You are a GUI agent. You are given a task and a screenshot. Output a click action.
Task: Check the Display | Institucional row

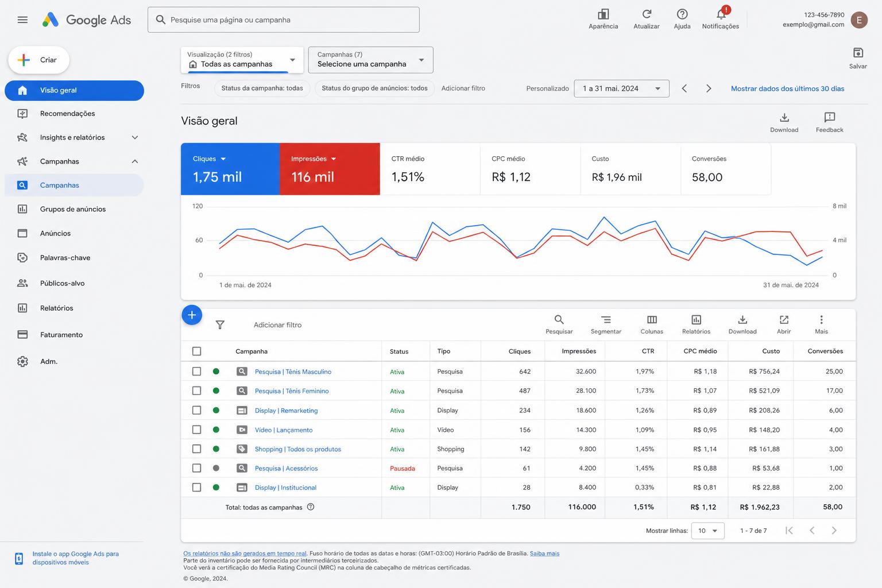(x=196, y=488)
